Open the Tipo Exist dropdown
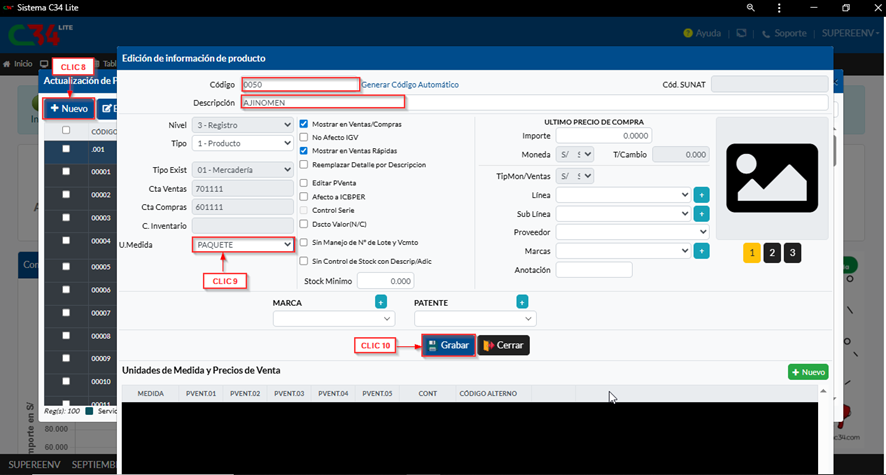The image size is (886, 475). [242, 170]
